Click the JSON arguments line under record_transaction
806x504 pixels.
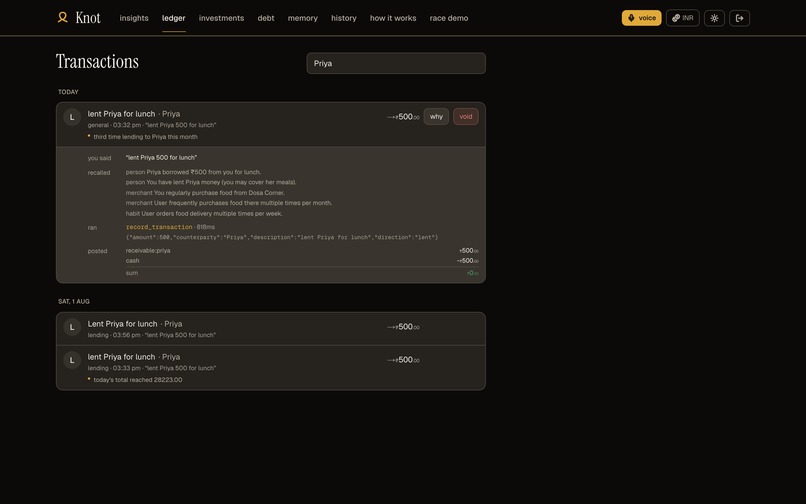tap(282, 237)
